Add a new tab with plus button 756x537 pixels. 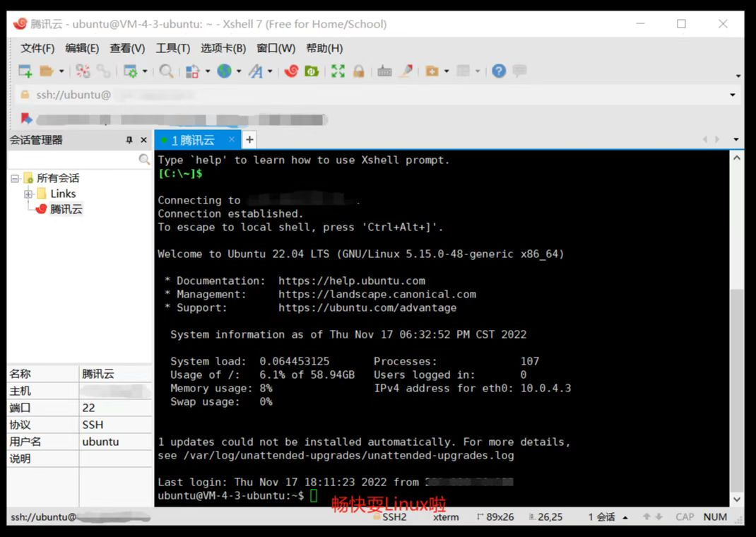pyautogui.click(x=249, y=140)
